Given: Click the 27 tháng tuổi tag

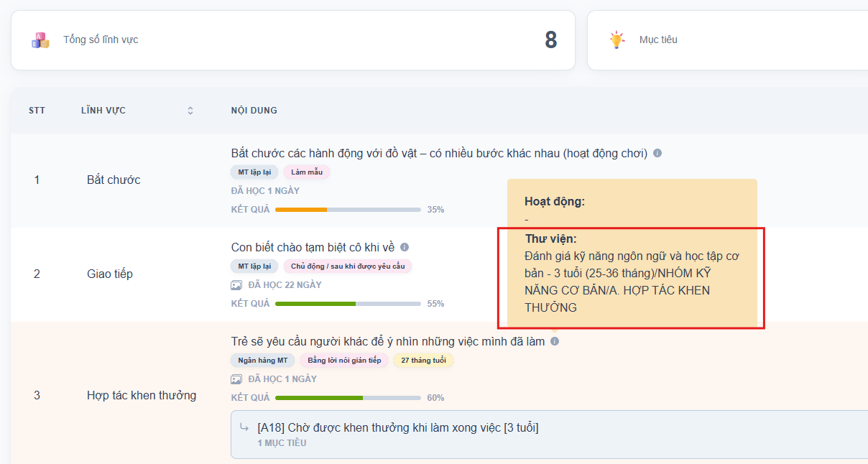Looking at the screenshot, I should pos(423,361).
